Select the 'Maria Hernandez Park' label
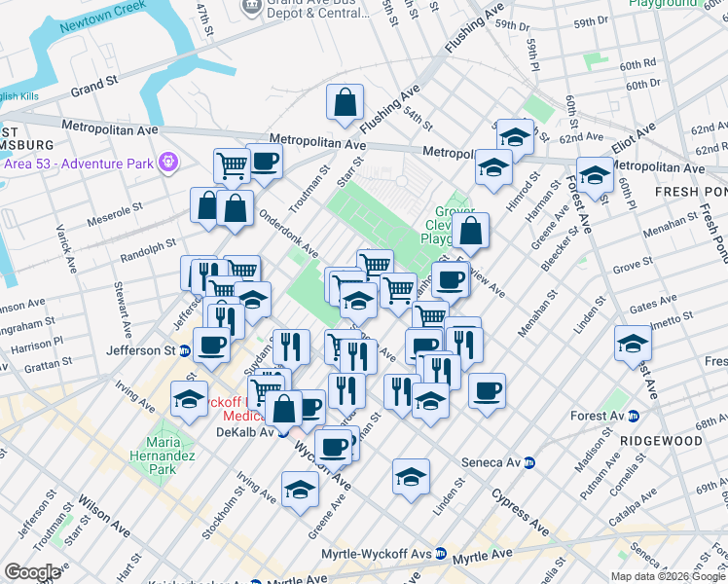The width and height of the screenshot is (728, 584). (163, 456)
